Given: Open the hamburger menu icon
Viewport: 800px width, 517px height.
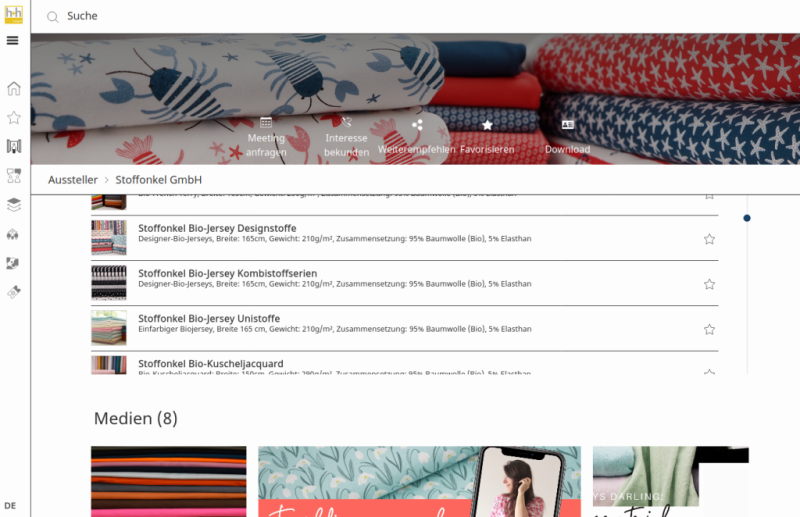Looking at the screenshot, I should click(13, 40).
